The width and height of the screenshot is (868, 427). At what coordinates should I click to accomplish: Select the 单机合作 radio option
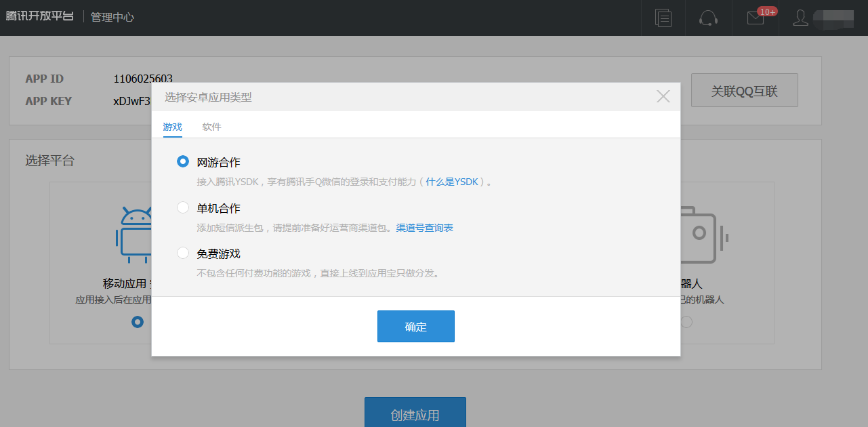[183, 207]
